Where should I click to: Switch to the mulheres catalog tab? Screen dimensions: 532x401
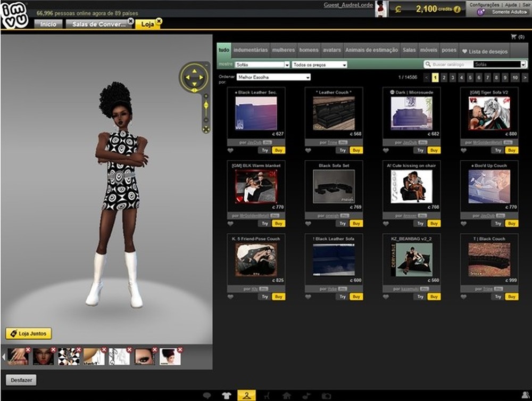click(284, 50)
